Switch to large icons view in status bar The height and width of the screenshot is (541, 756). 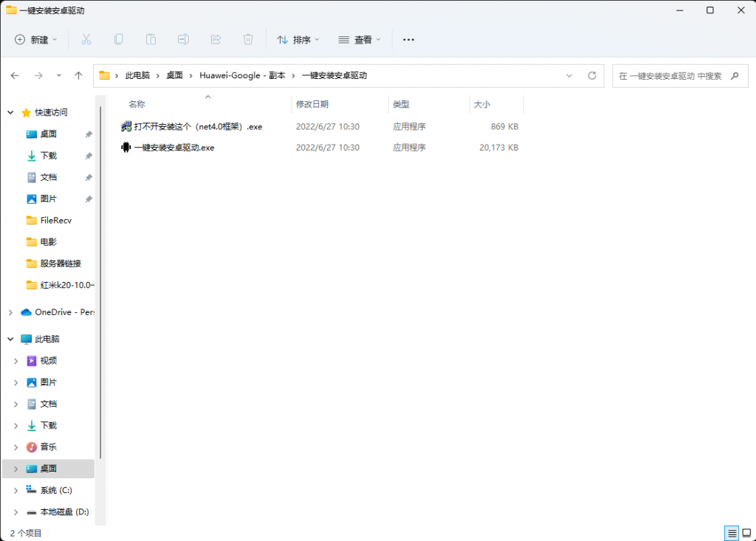click(747, 533)
